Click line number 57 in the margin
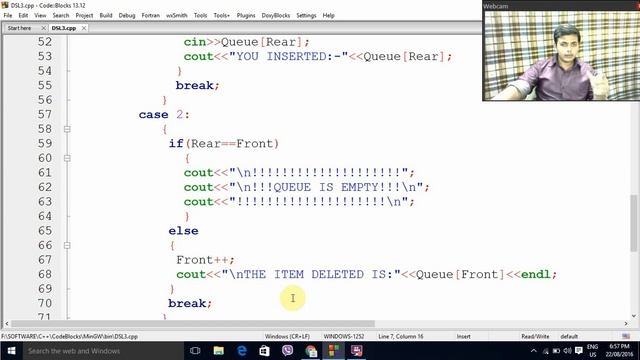The width and height of the screenshot is (640, 360). tap(45, 114)
